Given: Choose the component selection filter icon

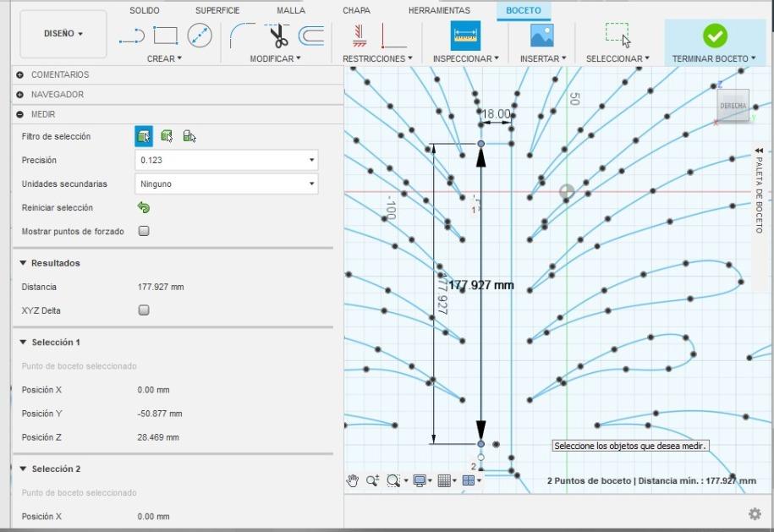Looking at the screenshot, I should pyautogui.click(x=167, y=135).
